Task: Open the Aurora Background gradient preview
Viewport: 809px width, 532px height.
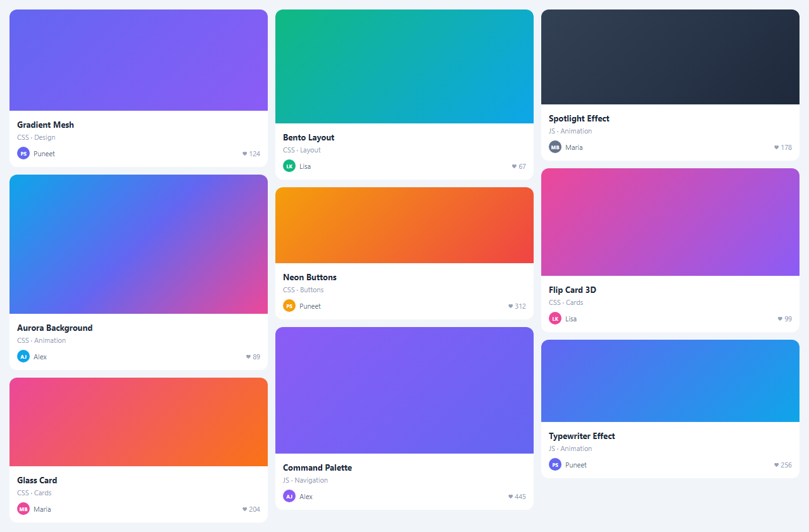Action: click(139, 244)
